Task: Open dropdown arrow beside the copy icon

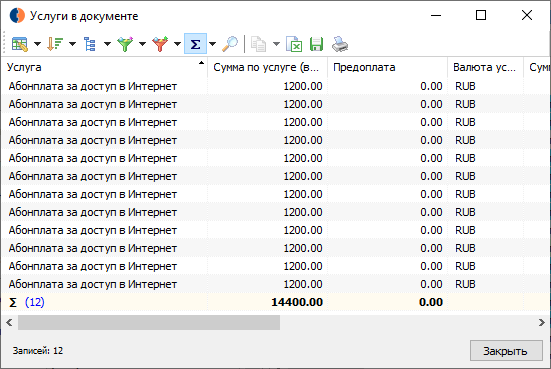Action: tap(276, 44)
